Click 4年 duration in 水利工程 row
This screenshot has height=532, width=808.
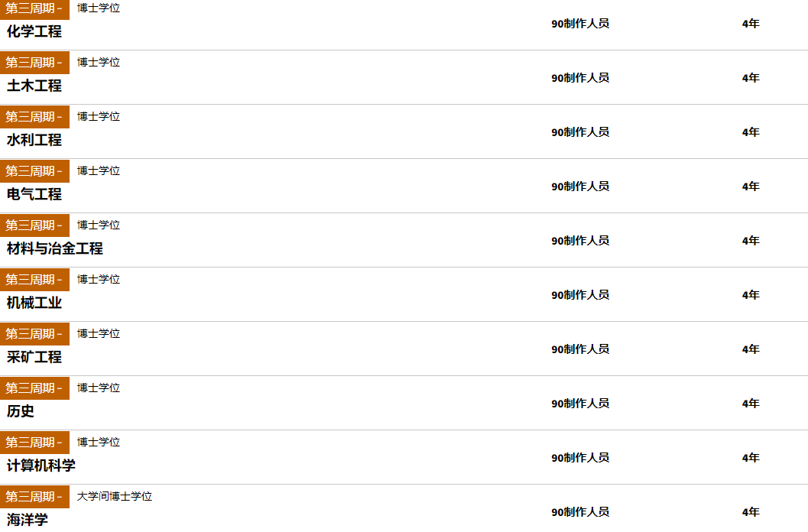(x=751, y=132)
